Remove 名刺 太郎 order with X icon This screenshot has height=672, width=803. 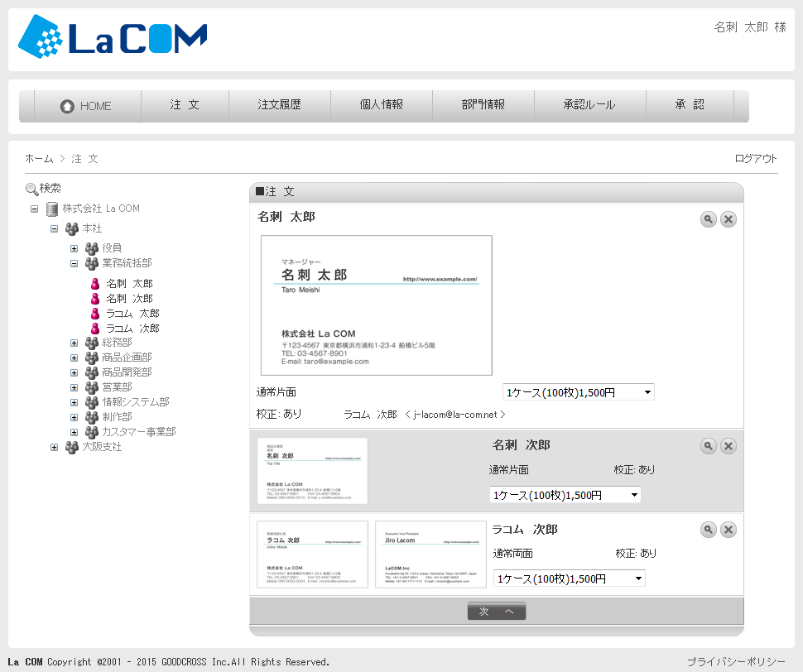728,219
